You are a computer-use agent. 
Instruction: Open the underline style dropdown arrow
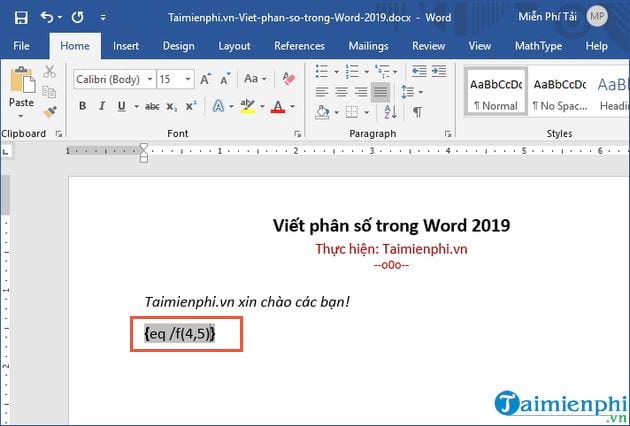[136, 106]
